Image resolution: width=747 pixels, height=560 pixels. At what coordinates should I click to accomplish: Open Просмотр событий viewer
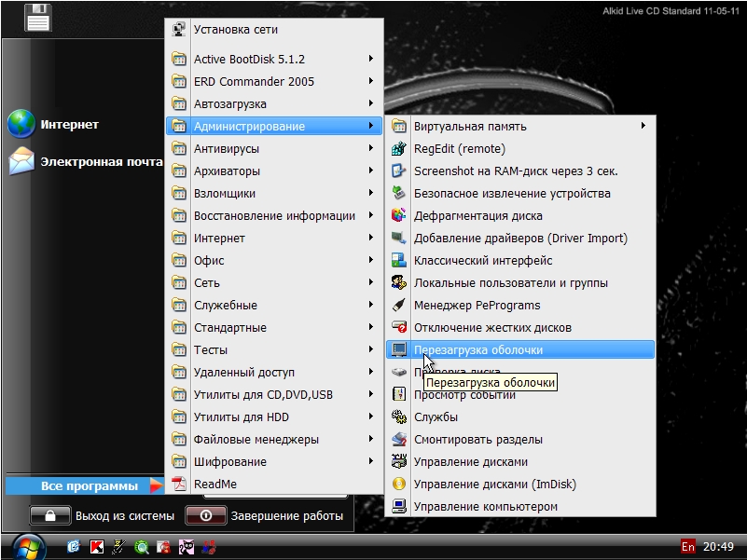(520, 395)
